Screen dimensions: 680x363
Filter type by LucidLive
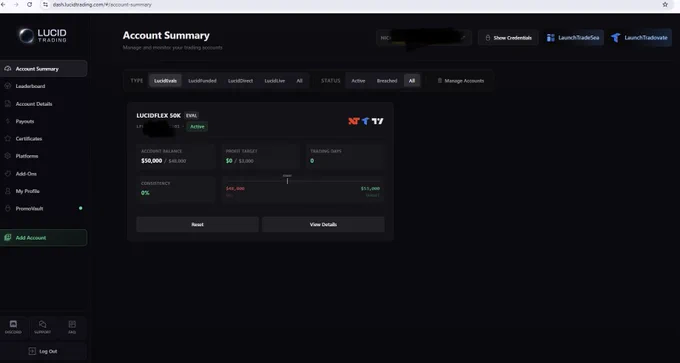(x=275, y=81)
